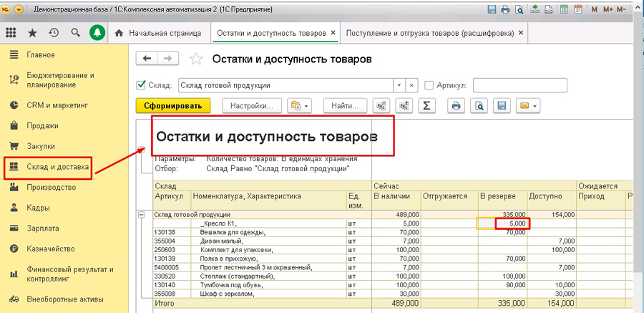
Task: Switch to Начальная страница tab
Action: point(160,34)
